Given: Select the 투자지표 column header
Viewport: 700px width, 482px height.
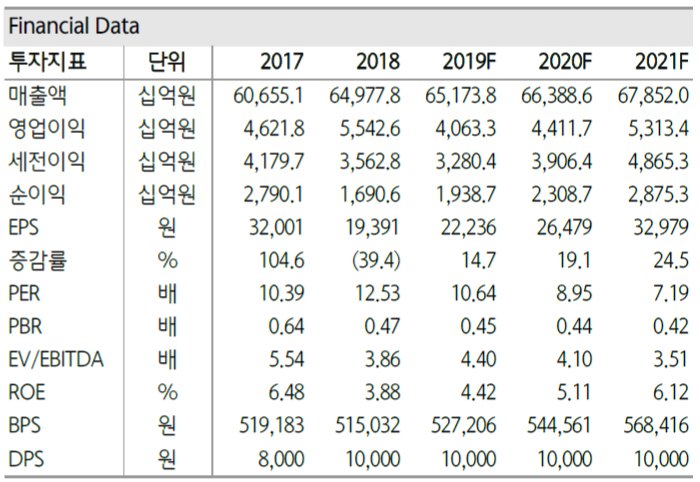Looking at the screenshot, I should coord(47,61).
